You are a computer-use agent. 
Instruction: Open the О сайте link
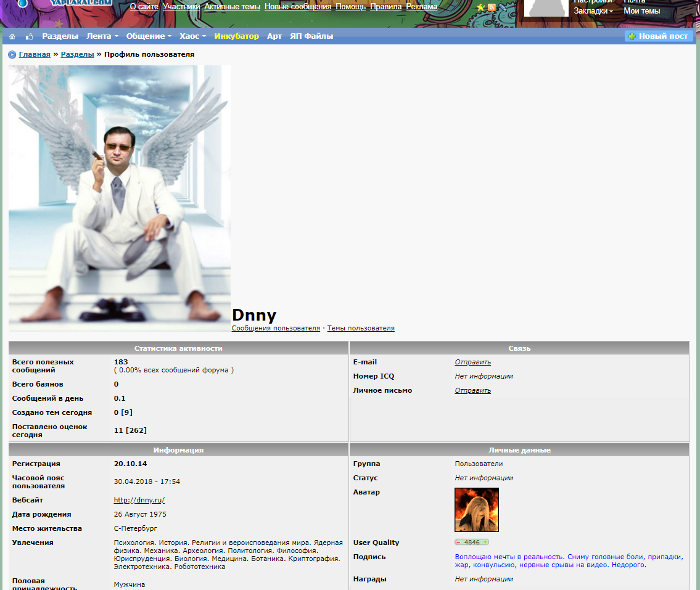coord(144,7)
